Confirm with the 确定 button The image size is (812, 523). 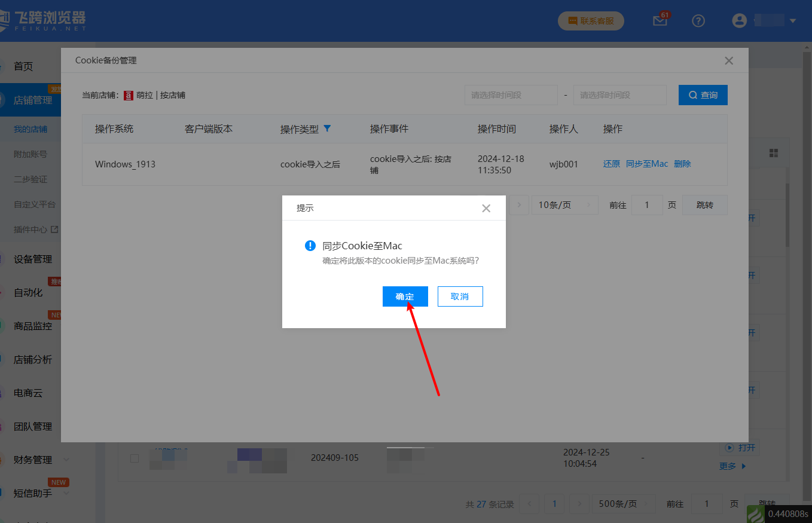click(x=405, y=296)
